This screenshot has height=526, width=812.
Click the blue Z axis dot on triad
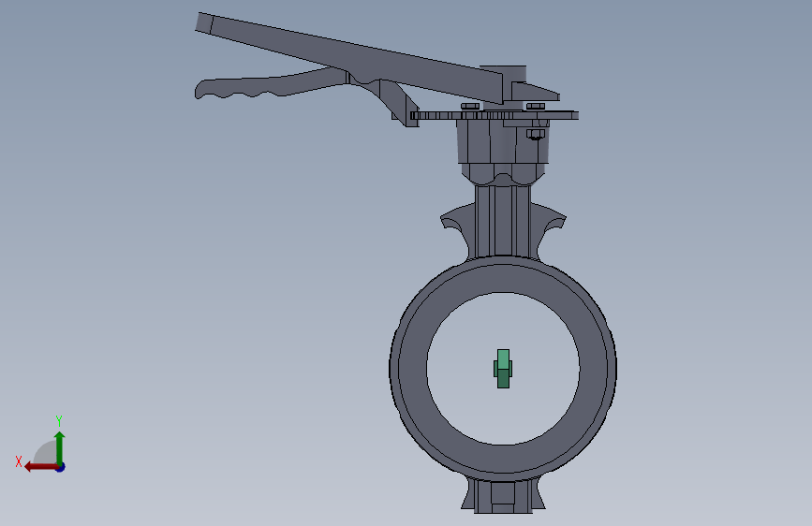pos(61,467)
